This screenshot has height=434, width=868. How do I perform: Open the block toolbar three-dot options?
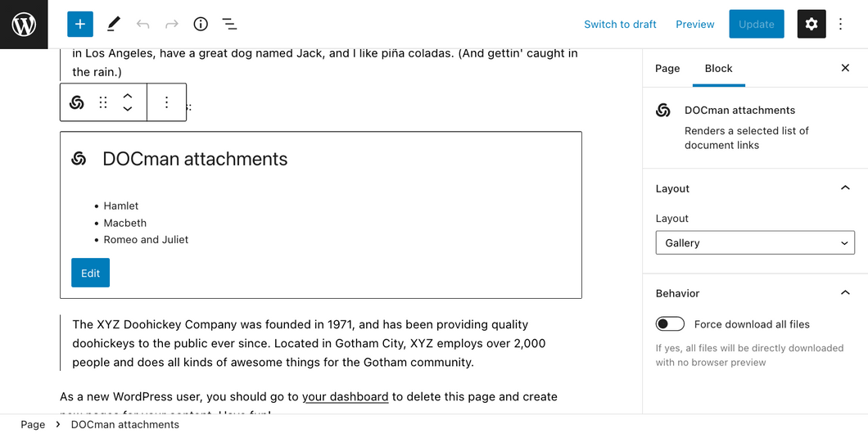coord(166,102)
